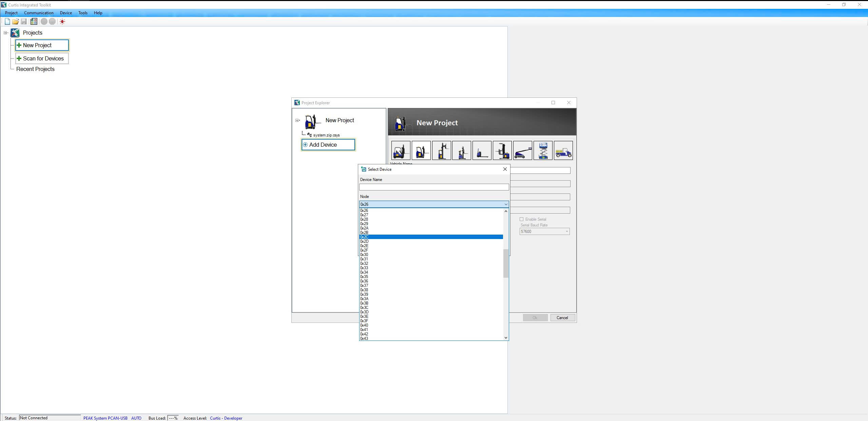Click the Project Explorer title bar icon
This screenshot has width=868, height=421.
tap(297, 103)
